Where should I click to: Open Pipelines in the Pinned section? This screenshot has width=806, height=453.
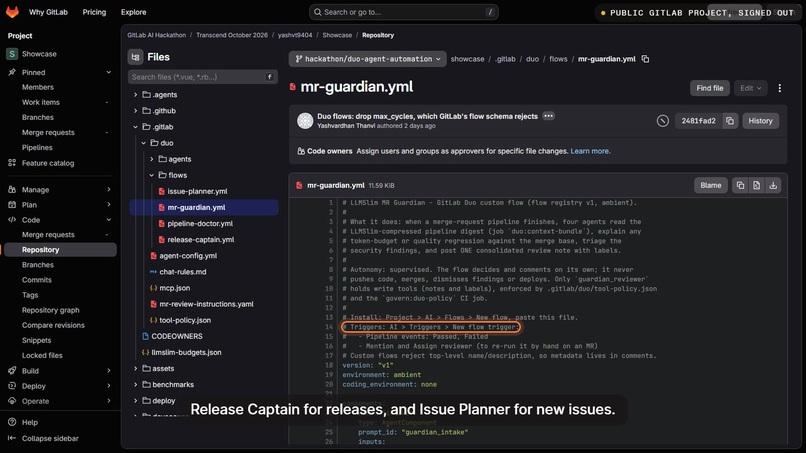point(37,148)
